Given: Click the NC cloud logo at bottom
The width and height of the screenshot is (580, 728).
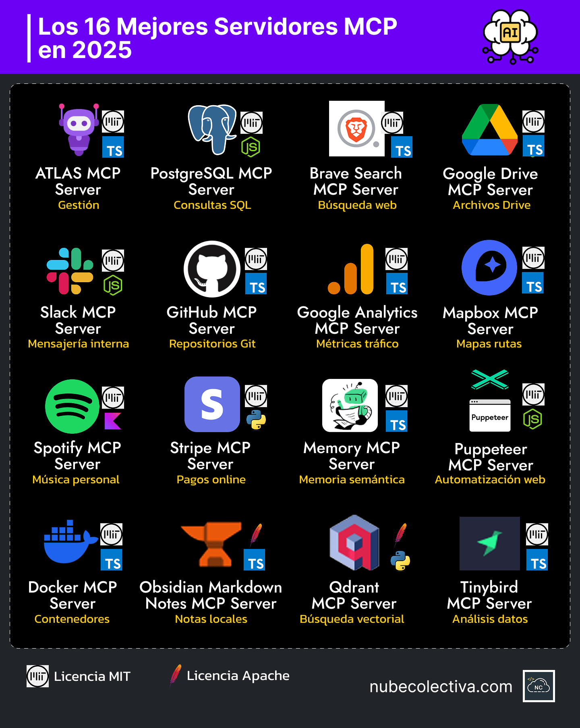Looking at the screenshot, I should (x=539, y=686).
